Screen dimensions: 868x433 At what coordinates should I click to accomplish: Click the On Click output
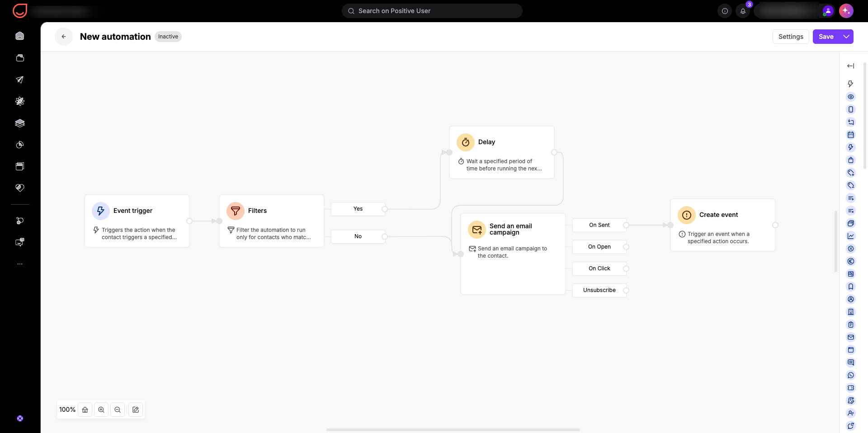click(x=599, y=268)
